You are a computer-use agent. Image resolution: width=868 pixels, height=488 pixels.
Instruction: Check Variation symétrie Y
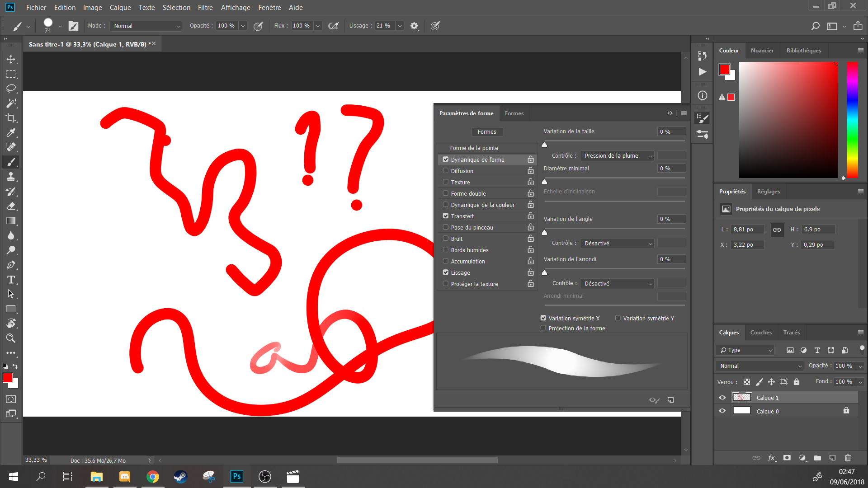pos(618,318)
